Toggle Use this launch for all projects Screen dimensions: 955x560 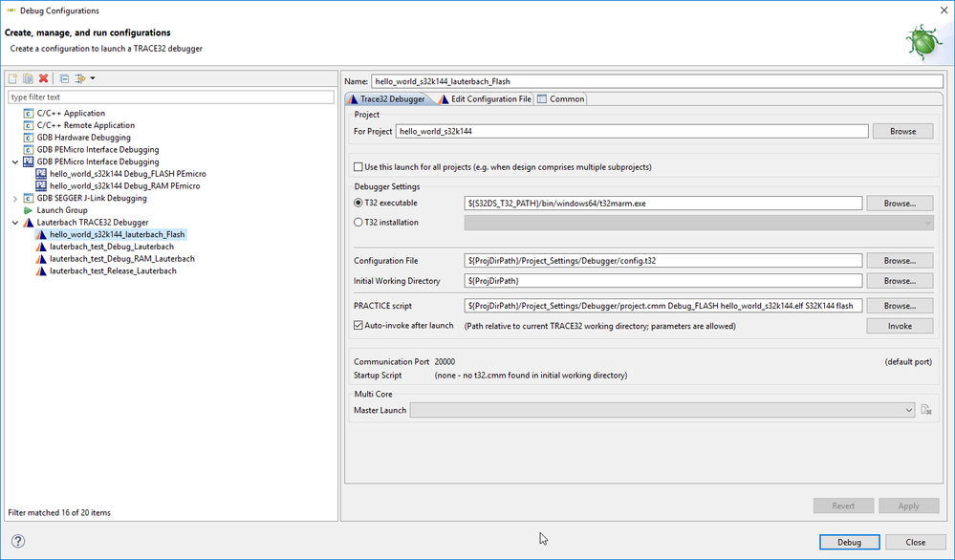(x=358, y=167)
